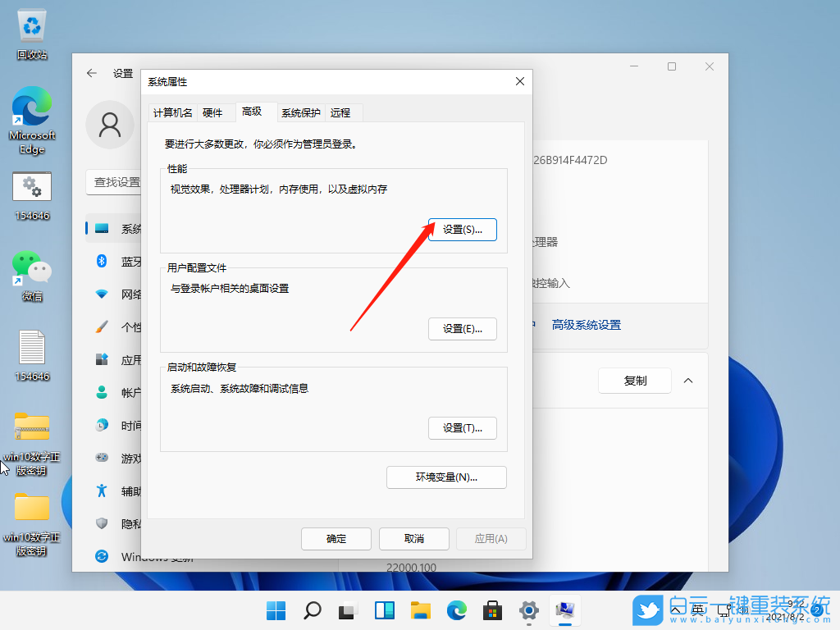
Task: Open 应用 settings via its sidebar icon
Action: [x=103, y=359]
